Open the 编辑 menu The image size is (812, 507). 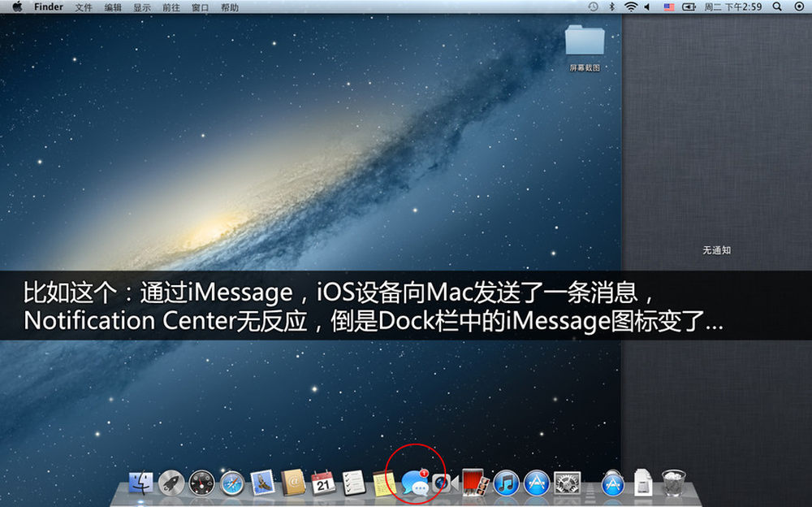pyautogui.click(x=112, y=7)
